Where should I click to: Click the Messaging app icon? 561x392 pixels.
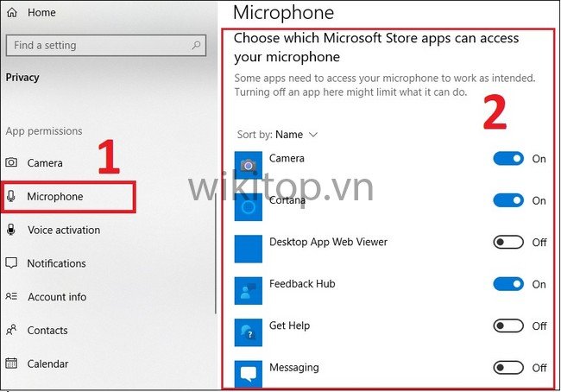(x=249, y=373)
